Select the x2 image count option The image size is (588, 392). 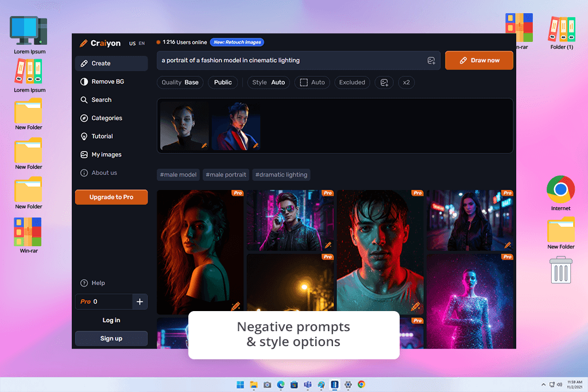406,83
